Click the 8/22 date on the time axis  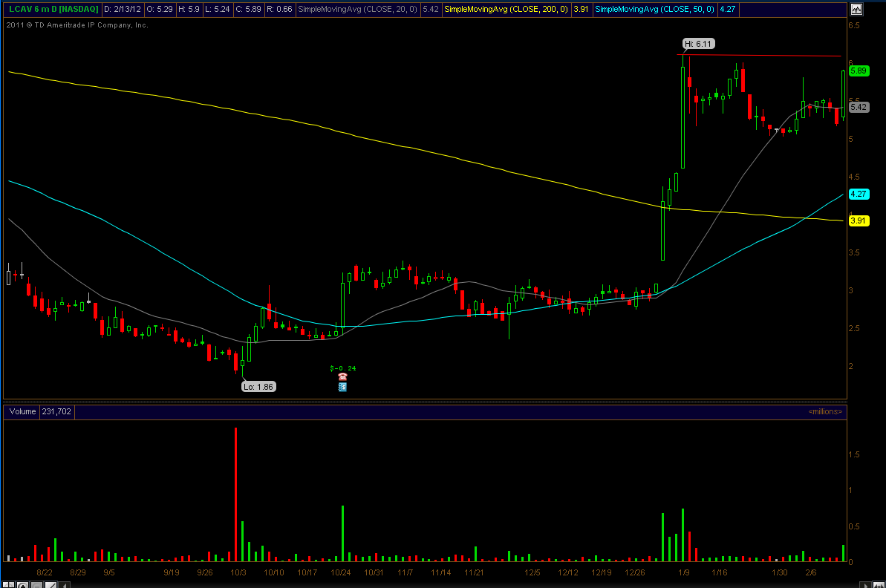[45, 572]
